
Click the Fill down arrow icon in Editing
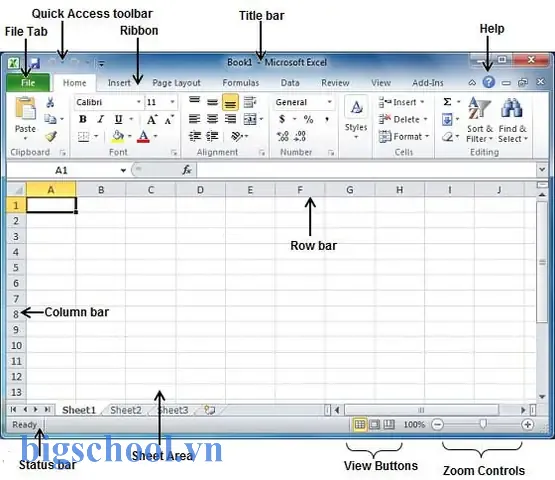coord(447,119)
